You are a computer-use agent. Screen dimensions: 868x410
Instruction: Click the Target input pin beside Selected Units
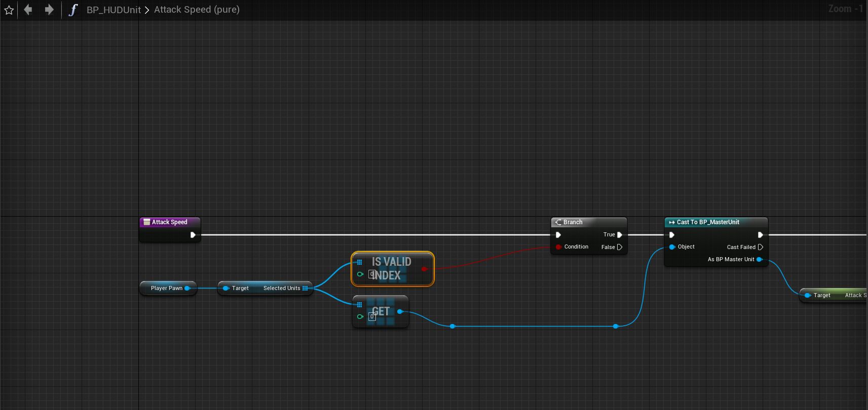click(226, 288)
